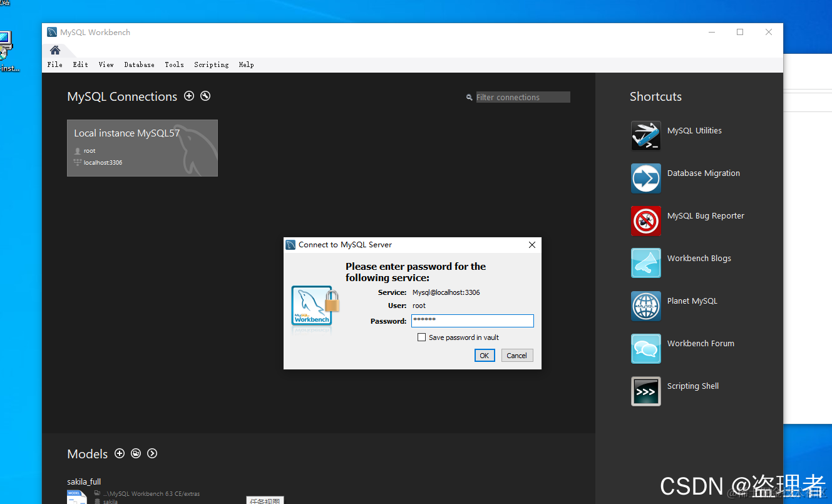Open the File menu

[55, 64]
